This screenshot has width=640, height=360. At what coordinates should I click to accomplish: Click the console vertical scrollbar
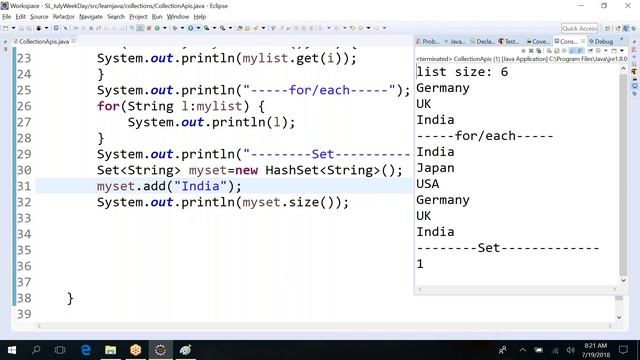tap(623, 176)
